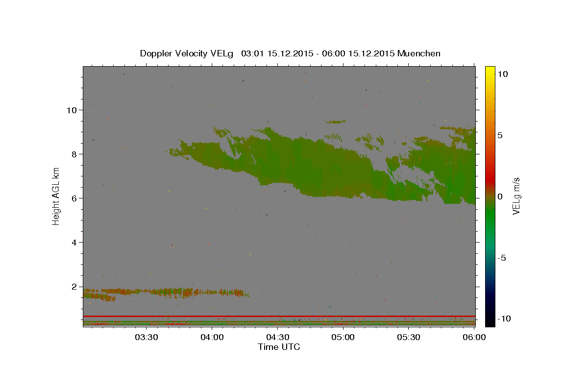Viewport: 588px width, 392px height.
Task: Click the colorbar value -10 label
Action: click(x=503, y=318)
